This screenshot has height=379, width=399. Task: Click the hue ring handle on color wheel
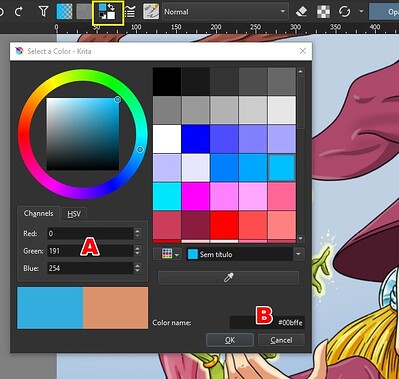point(140,150)
